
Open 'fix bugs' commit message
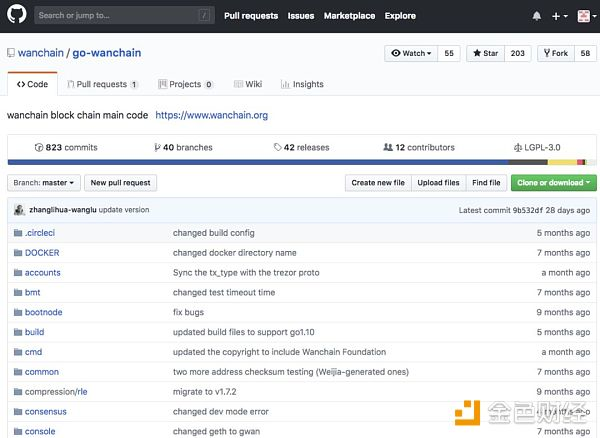point(188,312)
